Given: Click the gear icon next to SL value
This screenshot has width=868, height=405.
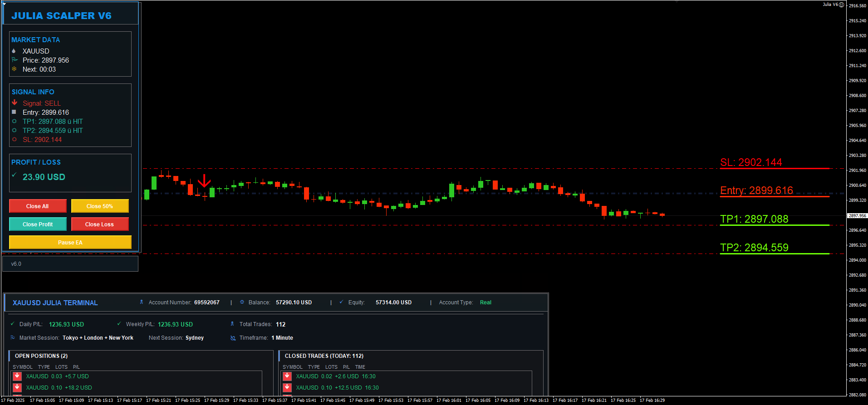Looking at the screenshot, I should click(15, 139).
